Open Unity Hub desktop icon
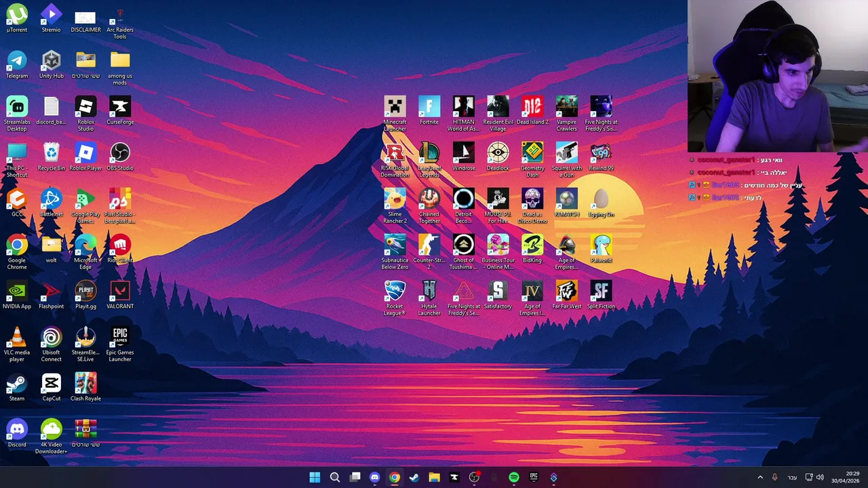868x488 pixels. (51, 64)
